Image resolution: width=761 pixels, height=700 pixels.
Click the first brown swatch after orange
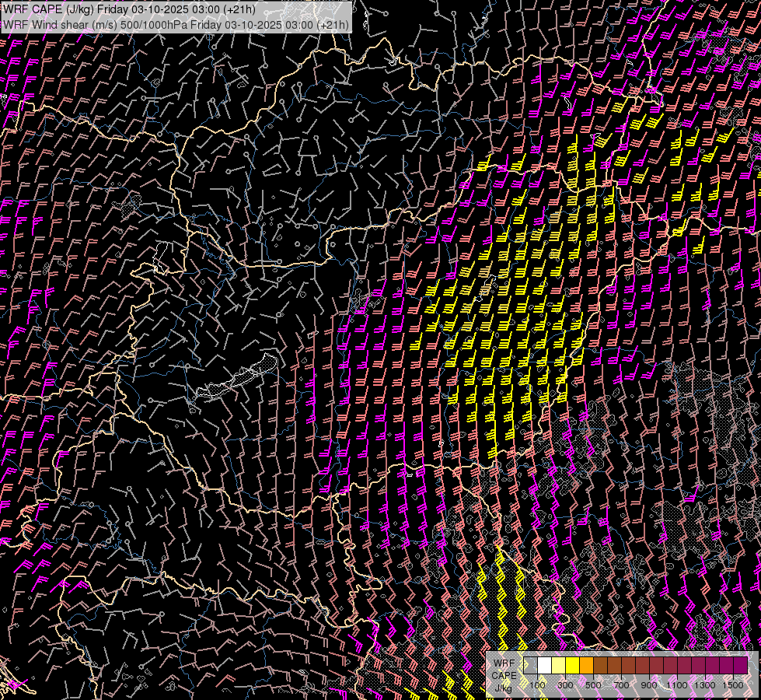pos(600,665)
